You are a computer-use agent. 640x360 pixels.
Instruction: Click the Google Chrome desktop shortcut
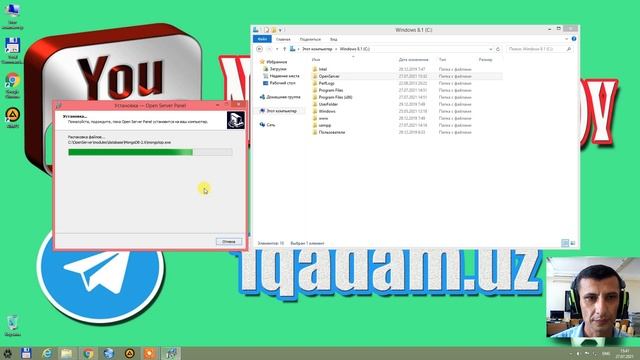pyautogui.click(x=13, y=86)
